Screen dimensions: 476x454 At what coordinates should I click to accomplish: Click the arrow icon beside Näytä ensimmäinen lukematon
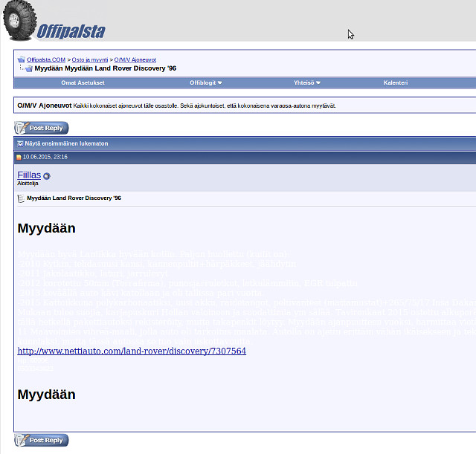pos(20,143)
